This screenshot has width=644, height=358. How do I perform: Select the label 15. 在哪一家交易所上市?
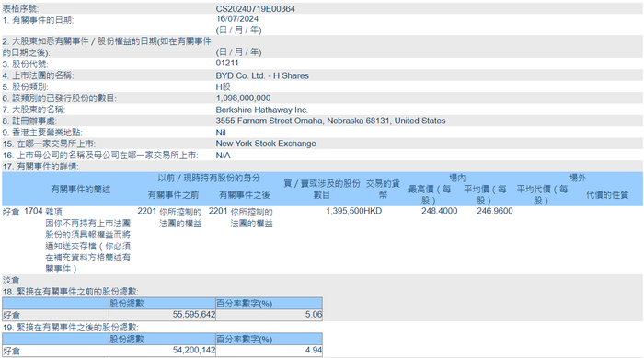(49, 144)
